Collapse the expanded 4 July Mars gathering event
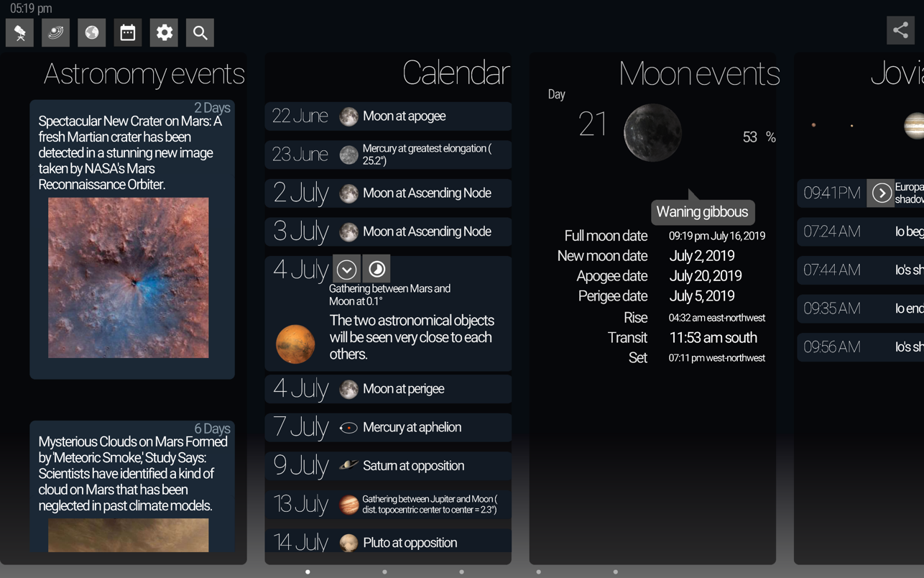This screenshot has height=578, width=924. pyautogui.click(x=346, y=269)
